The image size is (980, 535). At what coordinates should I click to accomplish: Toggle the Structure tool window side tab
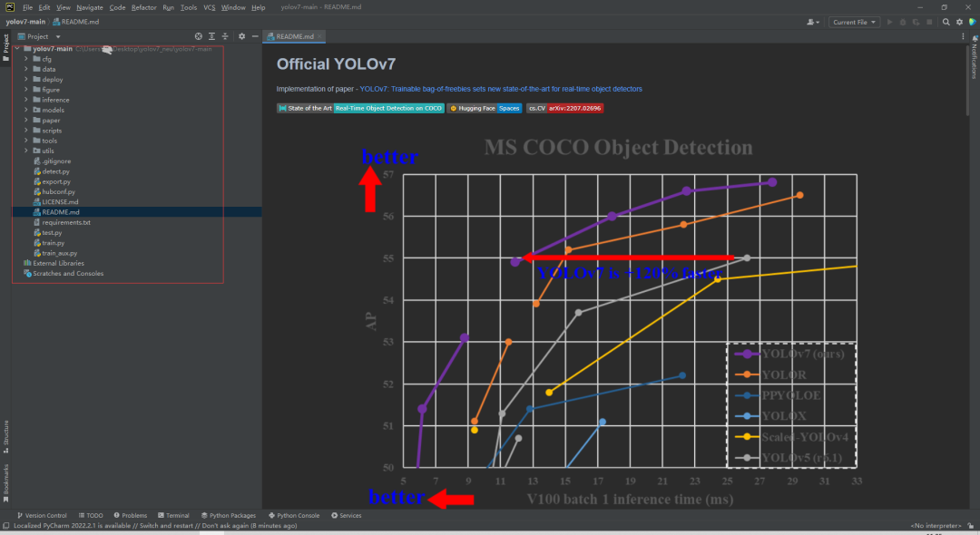[x=5, y=436]
